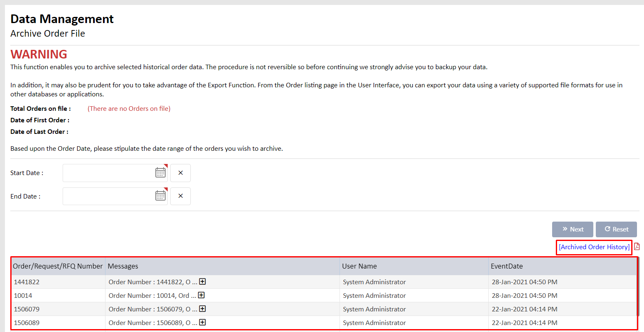This screenshot has height=332, width=644.
Task: Click event date in row 1506089
Action: click(525, 323)
